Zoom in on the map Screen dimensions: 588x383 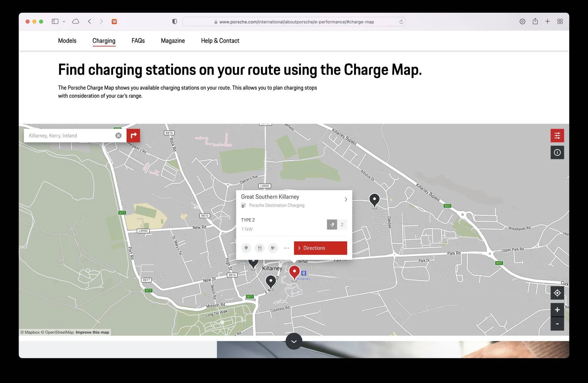pyautogui.click(x=557, y=310)
